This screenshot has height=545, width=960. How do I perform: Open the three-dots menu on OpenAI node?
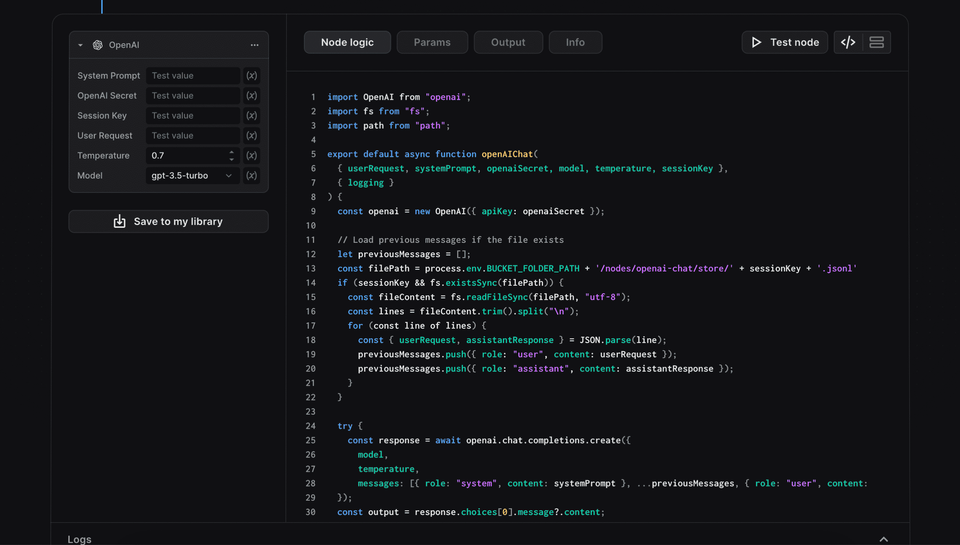255,45
